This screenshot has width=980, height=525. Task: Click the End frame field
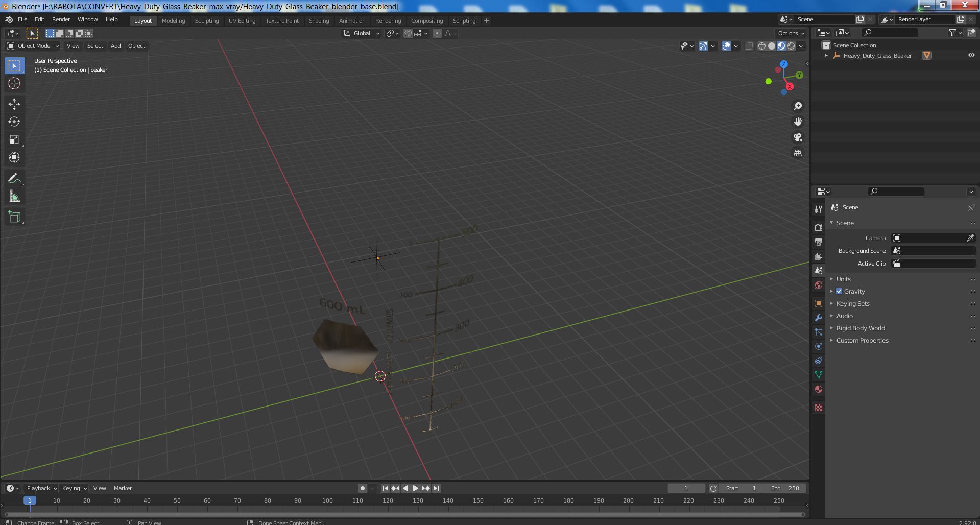pyautogui.click(x=785, y=488)
